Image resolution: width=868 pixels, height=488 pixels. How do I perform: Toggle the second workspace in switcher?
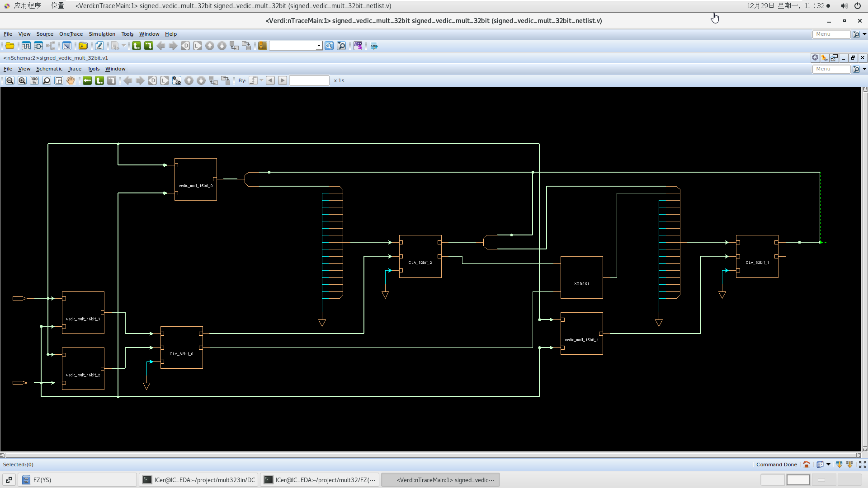tap(798, 480)
